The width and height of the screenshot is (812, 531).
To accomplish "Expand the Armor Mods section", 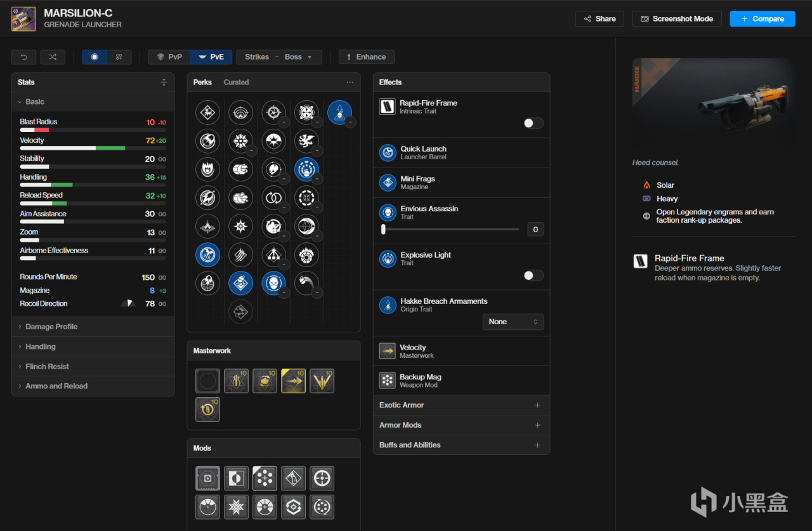I will tap(461, 425).
